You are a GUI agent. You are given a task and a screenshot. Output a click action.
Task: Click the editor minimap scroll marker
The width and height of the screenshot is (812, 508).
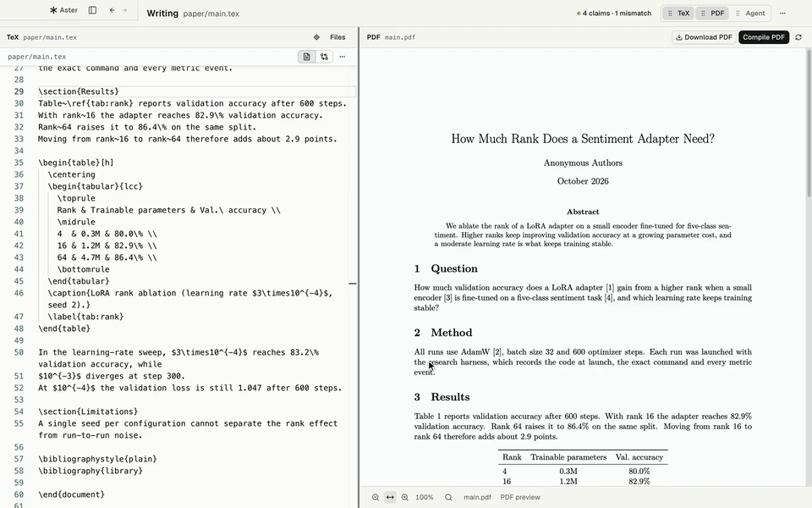[352, 284]
